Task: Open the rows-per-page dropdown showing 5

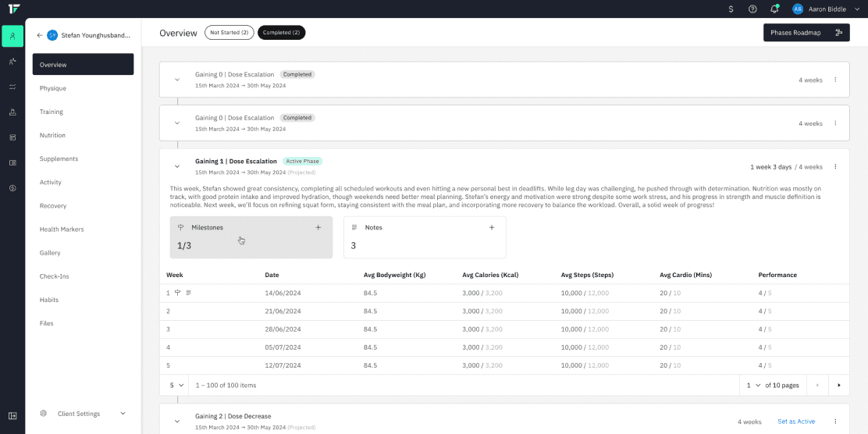Action: (x=176, y=386)
